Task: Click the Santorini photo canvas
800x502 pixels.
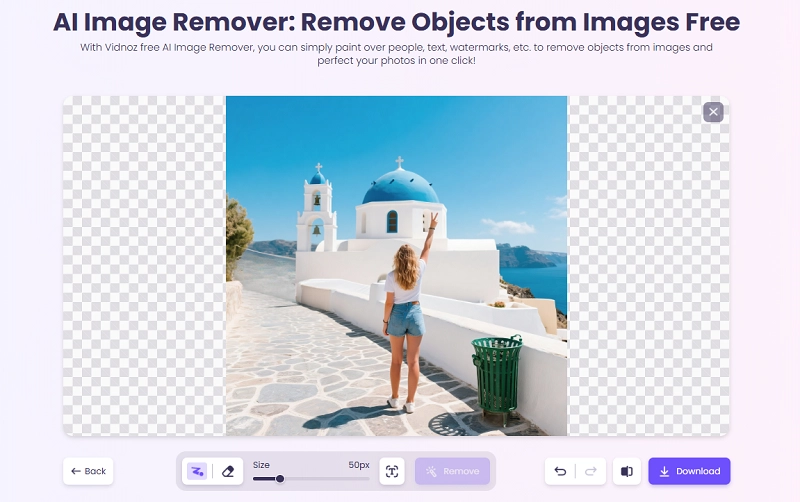Action: [396, 266]
